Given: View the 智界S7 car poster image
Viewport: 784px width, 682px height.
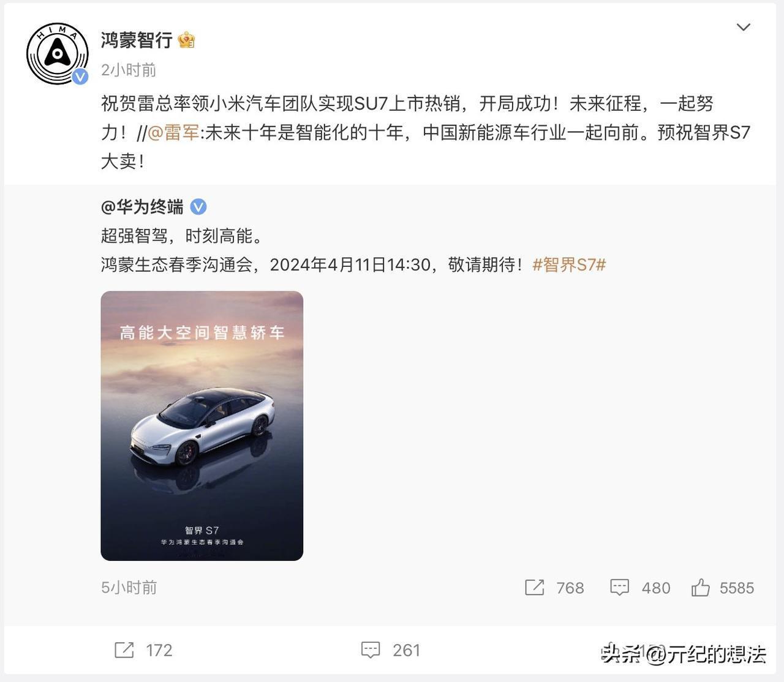Looking at the screenshot, I should [202, 425].
